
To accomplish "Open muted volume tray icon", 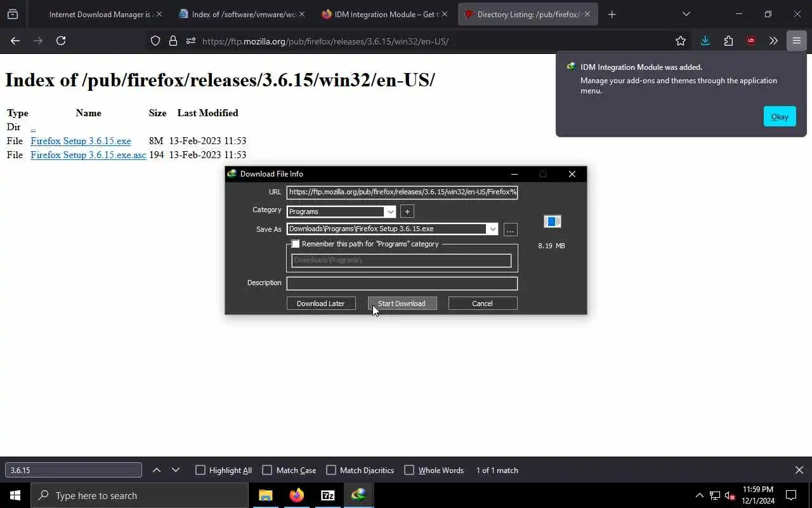I will tap(730, 495).
